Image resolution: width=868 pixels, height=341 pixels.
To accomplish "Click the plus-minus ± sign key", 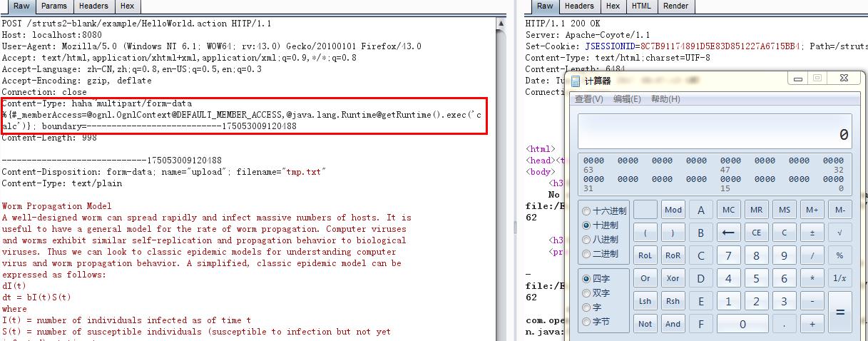I will [812, 233].
